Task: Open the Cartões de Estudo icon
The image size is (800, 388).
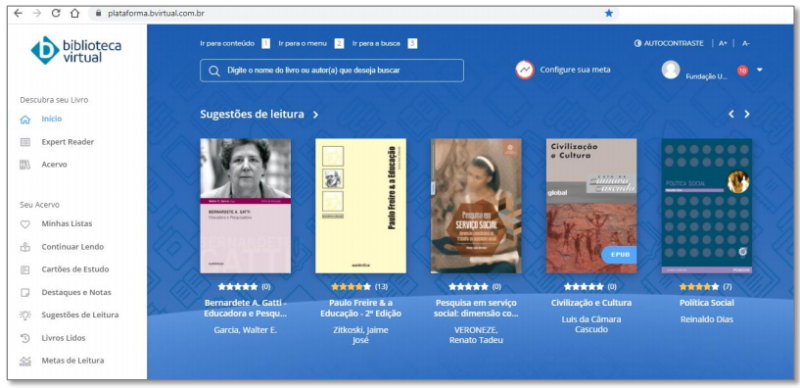Action: [x=25, y=270]
